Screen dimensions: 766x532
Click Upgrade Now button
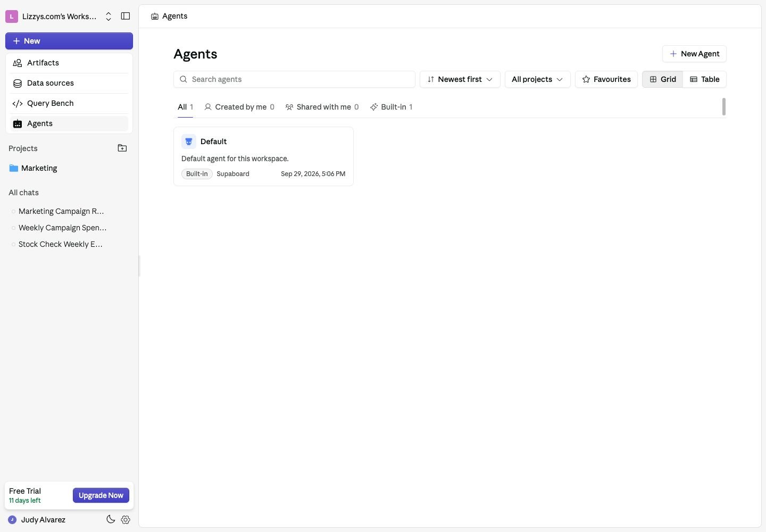click(x=101, y=495)
